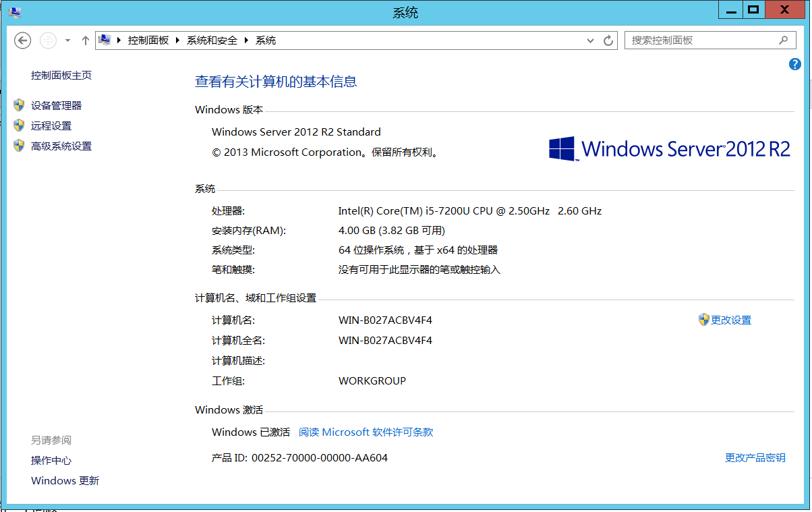Open 高级系统设置 link

pos(61,146)
